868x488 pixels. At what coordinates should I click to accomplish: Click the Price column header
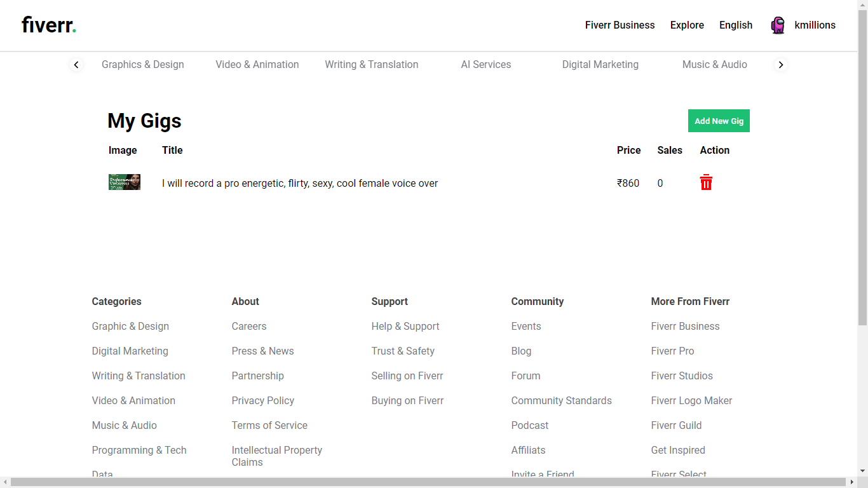[x=629, y=150]
